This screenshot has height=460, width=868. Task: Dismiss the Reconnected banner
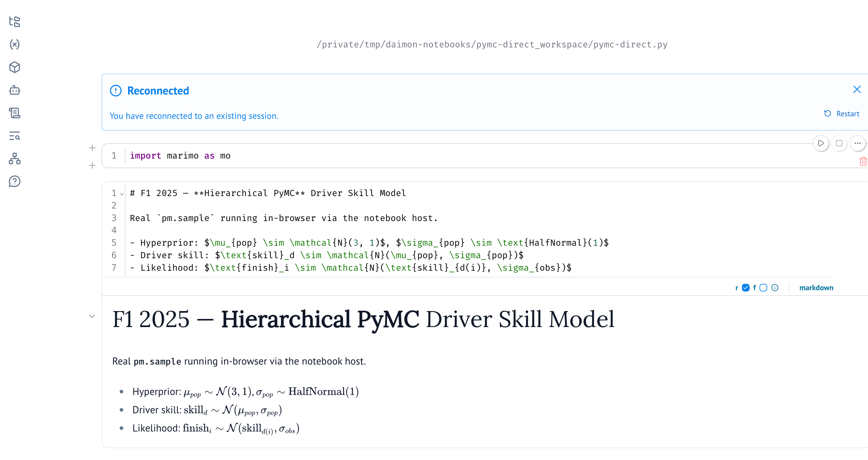tap(857, 89)
